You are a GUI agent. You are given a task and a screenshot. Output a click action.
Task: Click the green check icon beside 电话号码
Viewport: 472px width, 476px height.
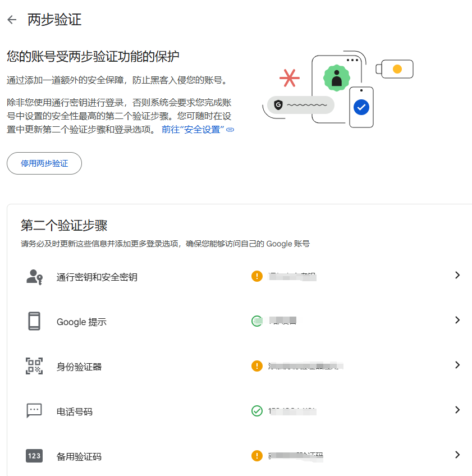[257, 410]
